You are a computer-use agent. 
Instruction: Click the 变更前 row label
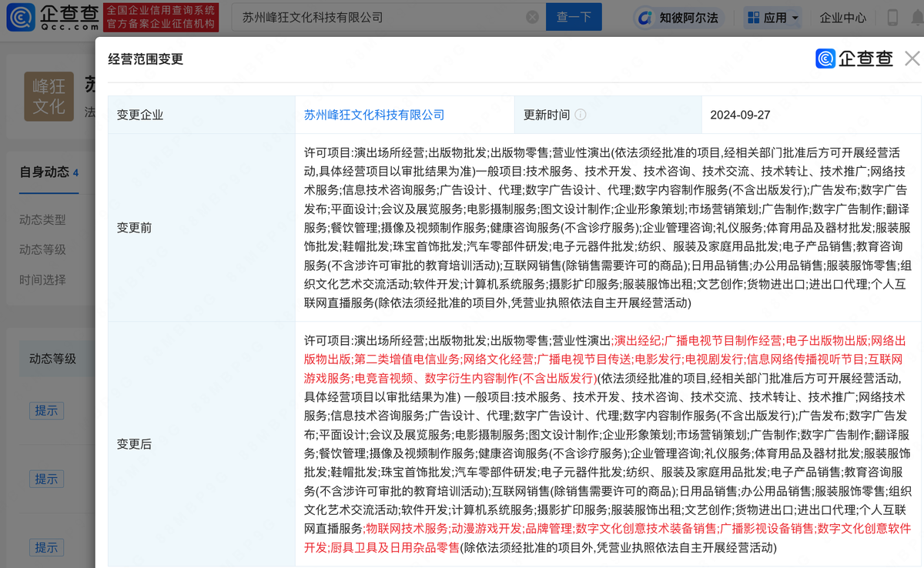(x=134, y=228)
